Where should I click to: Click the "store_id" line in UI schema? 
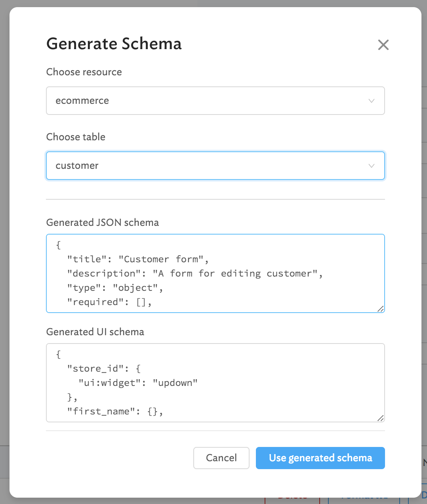[104, 368]
